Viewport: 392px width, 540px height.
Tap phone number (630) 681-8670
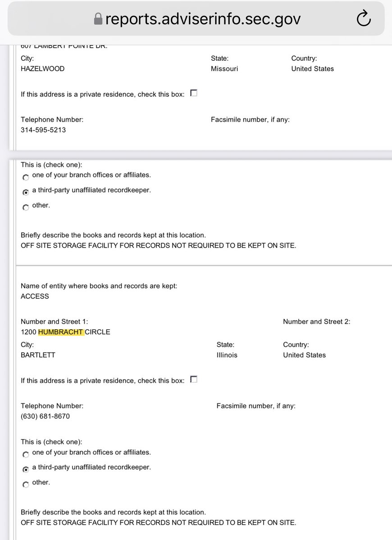(45, 416)
